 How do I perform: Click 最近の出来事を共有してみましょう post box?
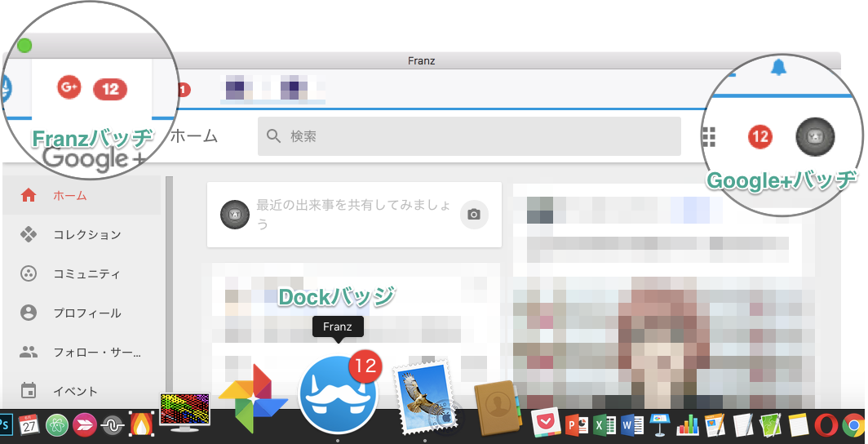[354, 215]
